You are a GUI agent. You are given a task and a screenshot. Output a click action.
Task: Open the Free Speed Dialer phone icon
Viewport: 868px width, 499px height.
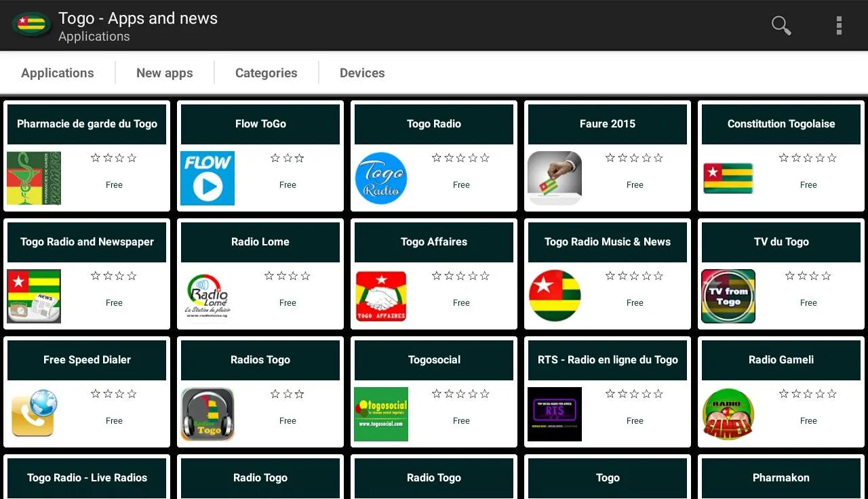[x=34, y=414]
